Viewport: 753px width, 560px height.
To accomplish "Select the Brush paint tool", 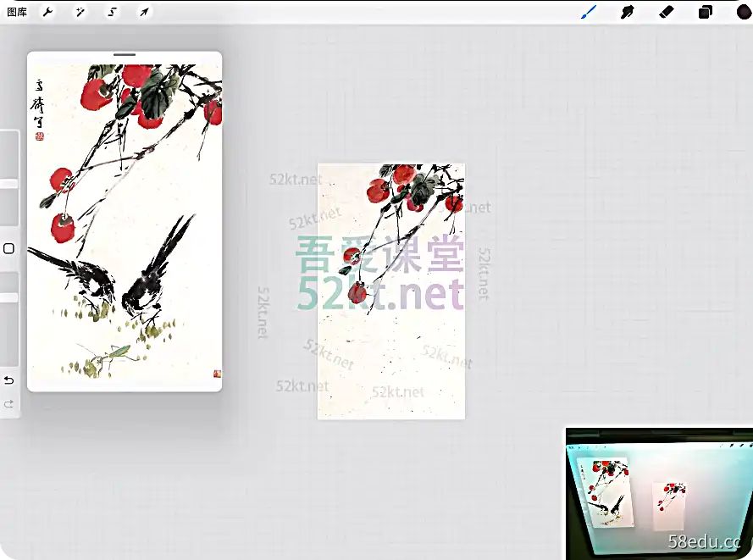I will click(x=589, y=12).
